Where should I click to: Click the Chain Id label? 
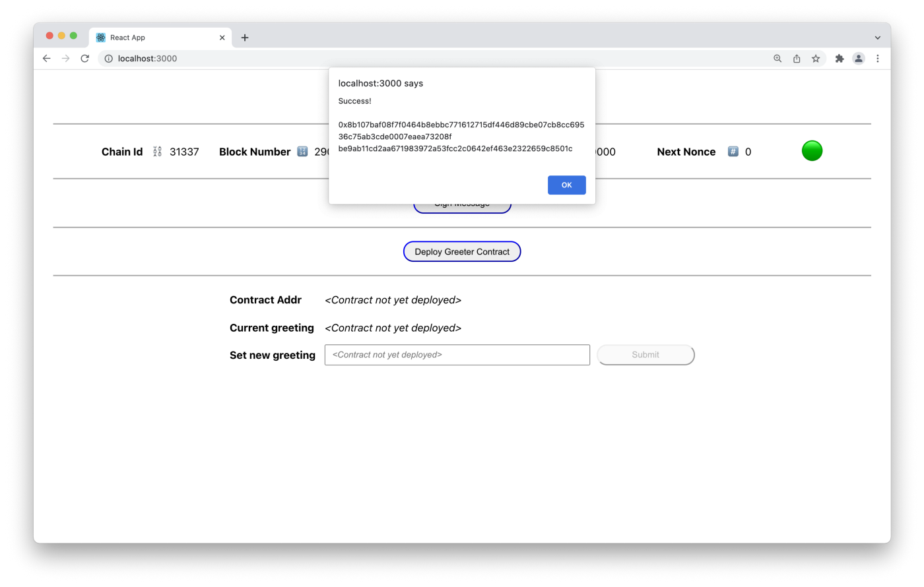[x=122, y=152]
